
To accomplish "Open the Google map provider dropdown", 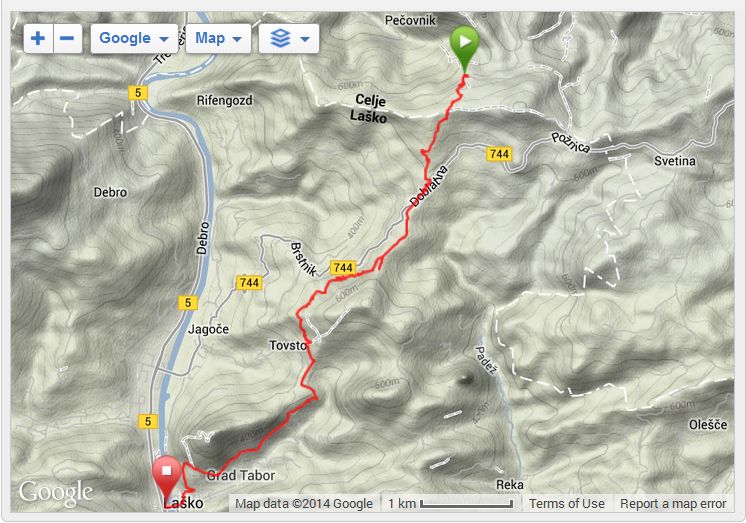I will (134, 38).
